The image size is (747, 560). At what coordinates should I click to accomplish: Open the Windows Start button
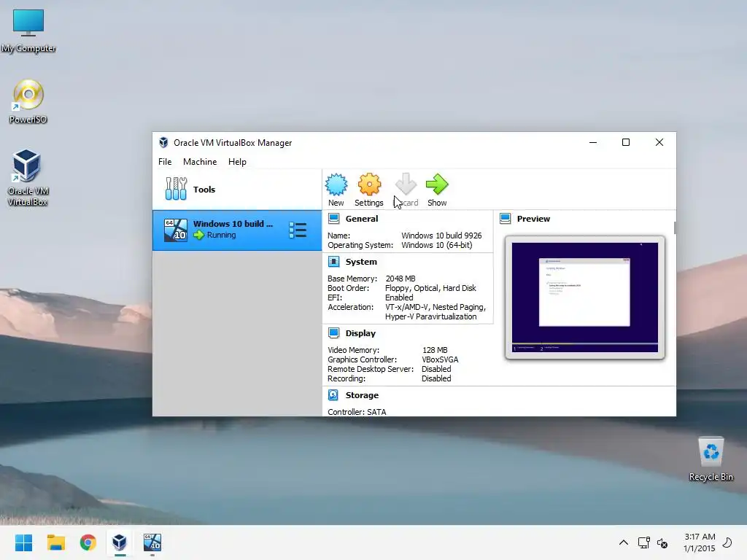23,542
